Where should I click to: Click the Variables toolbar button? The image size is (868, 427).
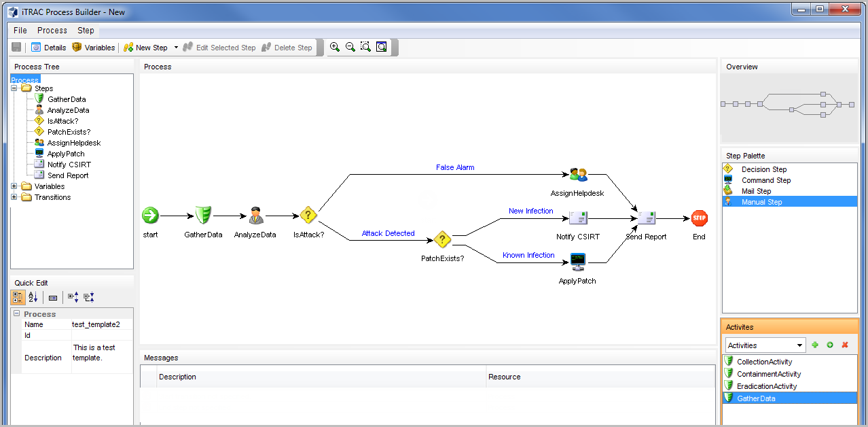(94, 48)
